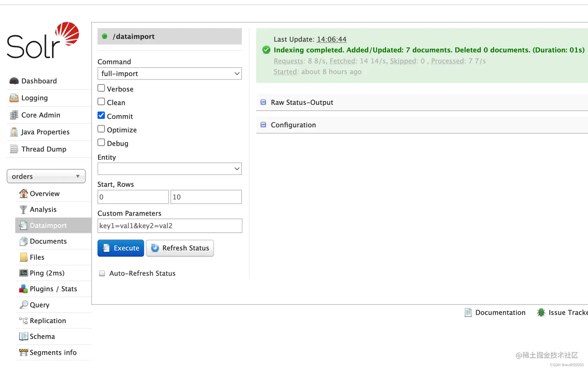Click the Started: about 8 hours ago text
This screenshot has height=369, width=588.
(318, 72)
